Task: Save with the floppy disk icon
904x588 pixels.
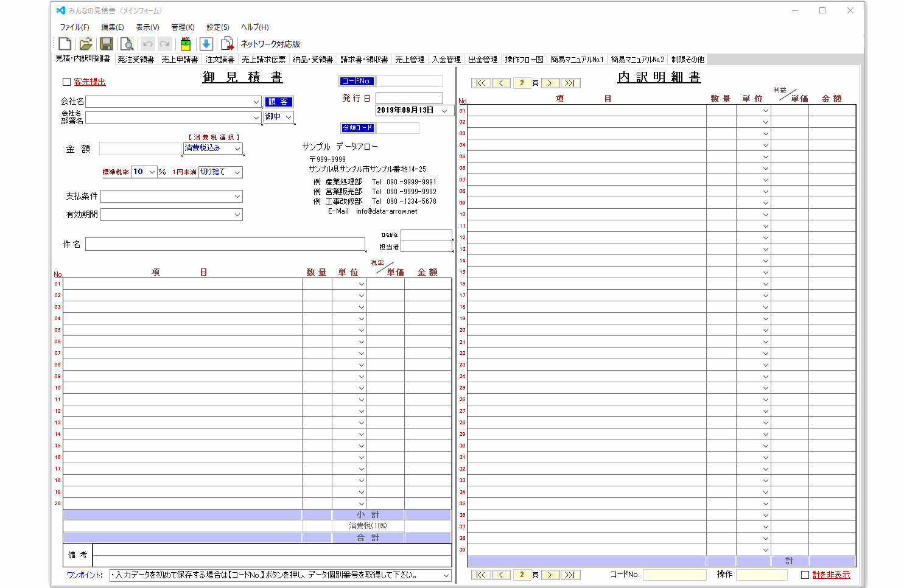Action: tap(107, 44)
